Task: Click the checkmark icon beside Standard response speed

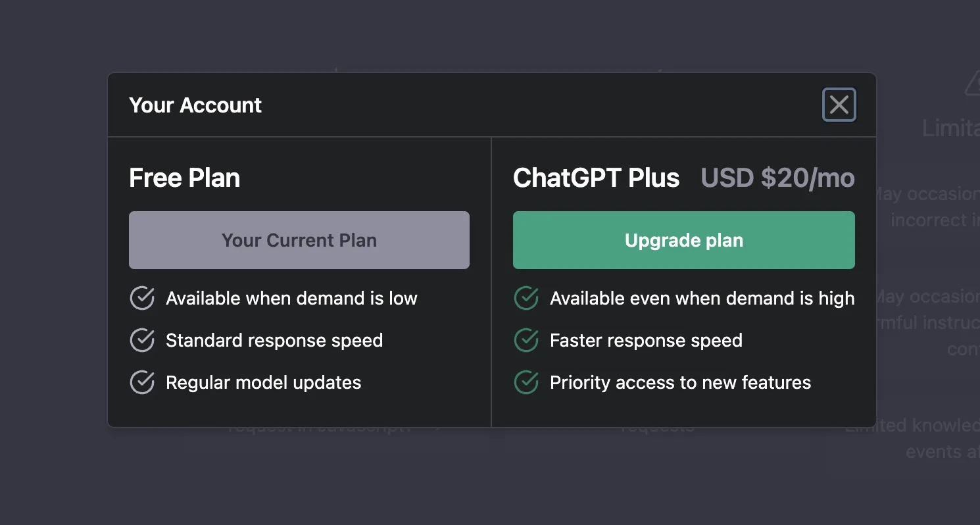Action: pyautogui.click(x=142, y=340)
